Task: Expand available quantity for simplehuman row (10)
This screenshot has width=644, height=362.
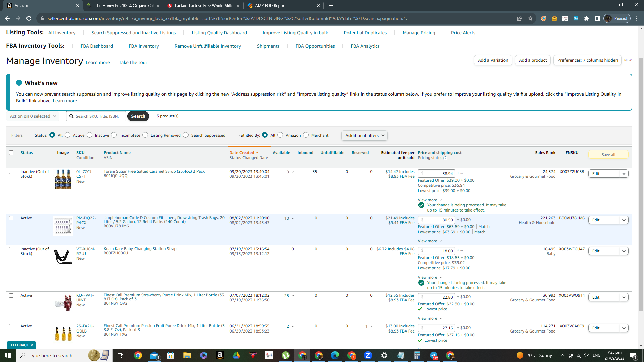Action: tap(293, 218)
